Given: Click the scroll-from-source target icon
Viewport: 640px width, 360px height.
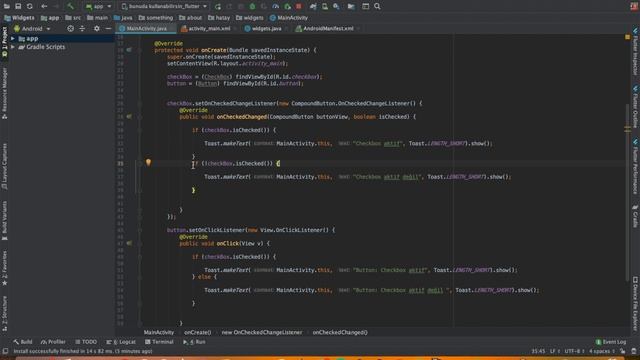Looking at the screenshot, I should pyautogui.click(x=71, y=29).
